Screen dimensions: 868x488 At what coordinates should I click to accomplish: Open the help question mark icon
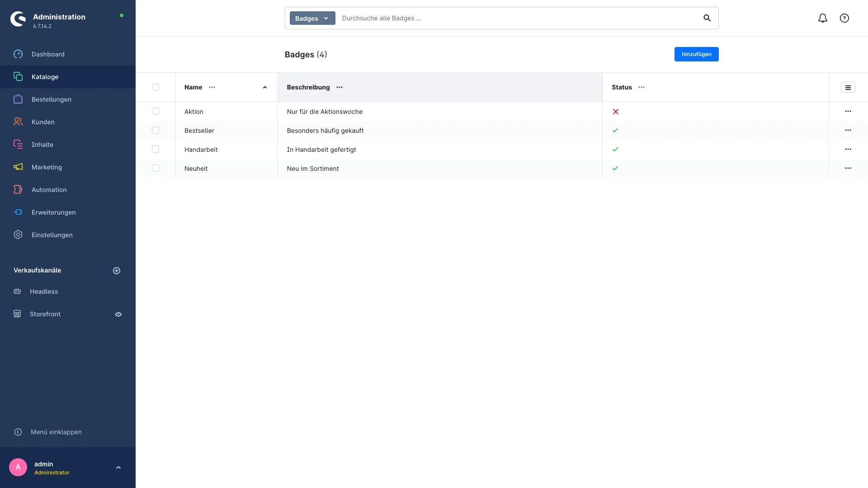click(x=844, y=18)
